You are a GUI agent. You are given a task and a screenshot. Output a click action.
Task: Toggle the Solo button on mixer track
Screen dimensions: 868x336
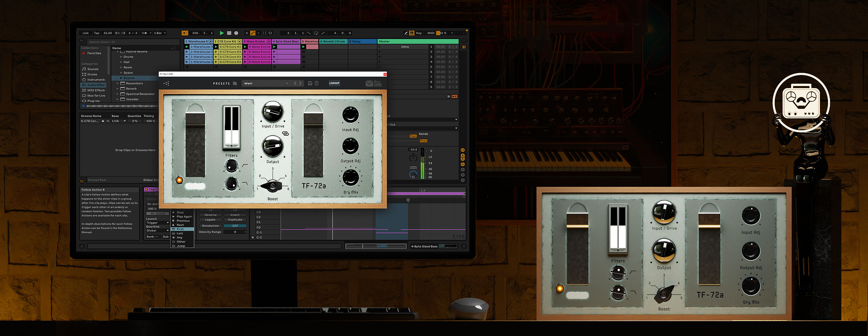coord(413,167)
